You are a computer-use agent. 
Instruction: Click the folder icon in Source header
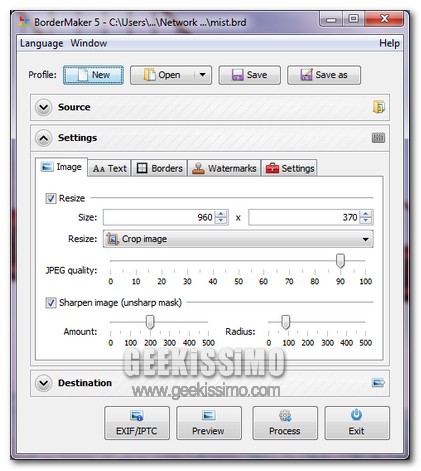click(379, 107)
